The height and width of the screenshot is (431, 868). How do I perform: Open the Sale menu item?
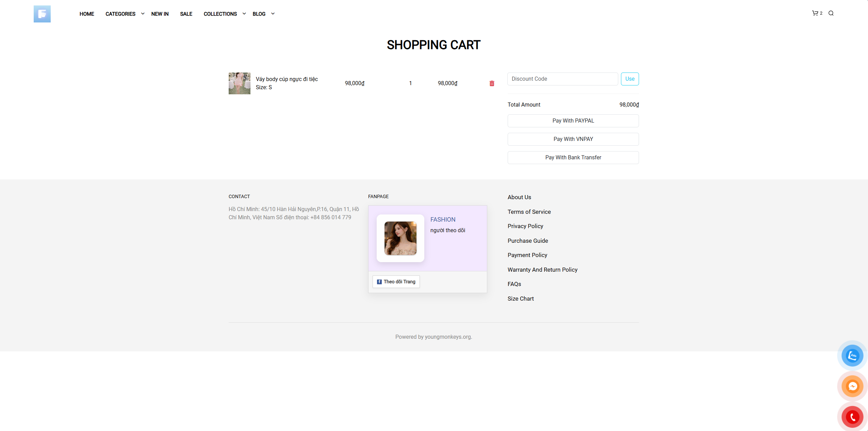[186, 14]
